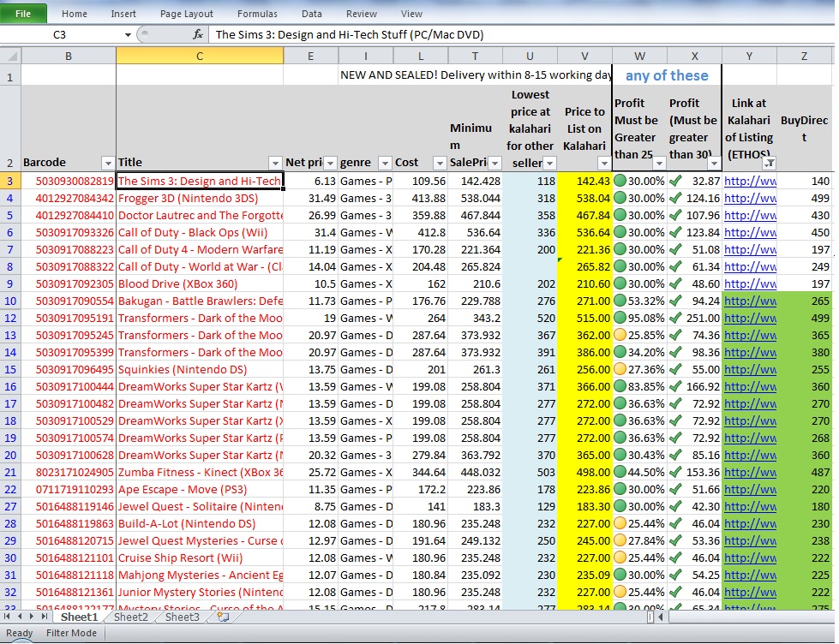The height and width of the screenshot is (644, 839).
Task: Select column C header
Action: pyautogui.click(x=200, y=56)
